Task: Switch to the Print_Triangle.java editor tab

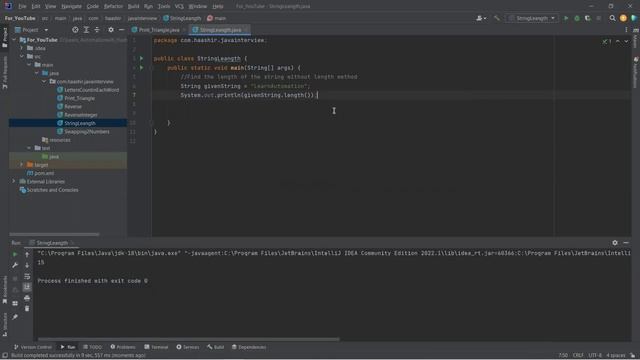Action: [158, 30]
